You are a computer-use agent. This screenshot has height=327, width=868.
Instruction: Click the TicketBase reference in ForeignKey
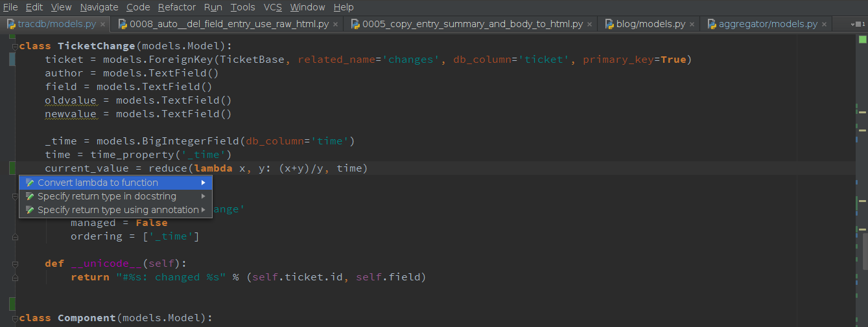[x=252, y=60]
